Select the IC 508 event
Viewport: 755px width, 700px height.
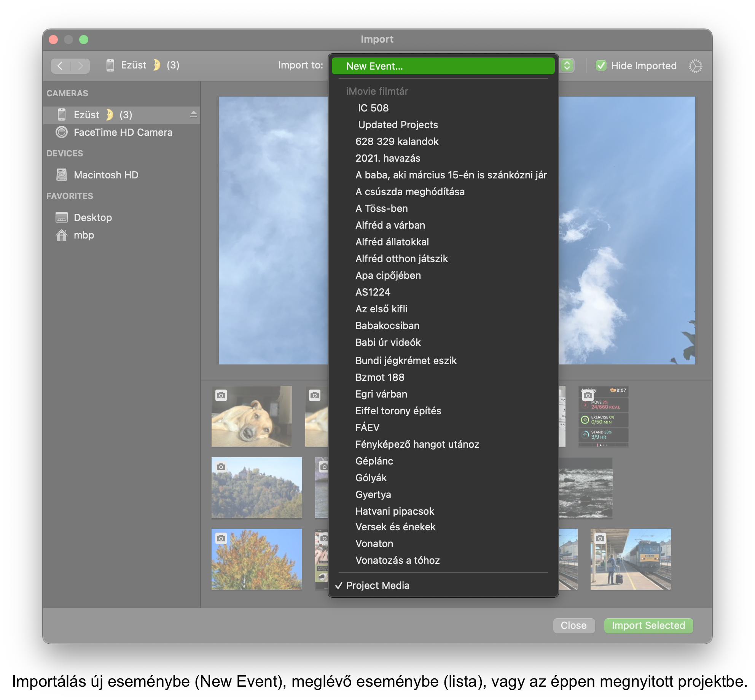coord(443,108)
